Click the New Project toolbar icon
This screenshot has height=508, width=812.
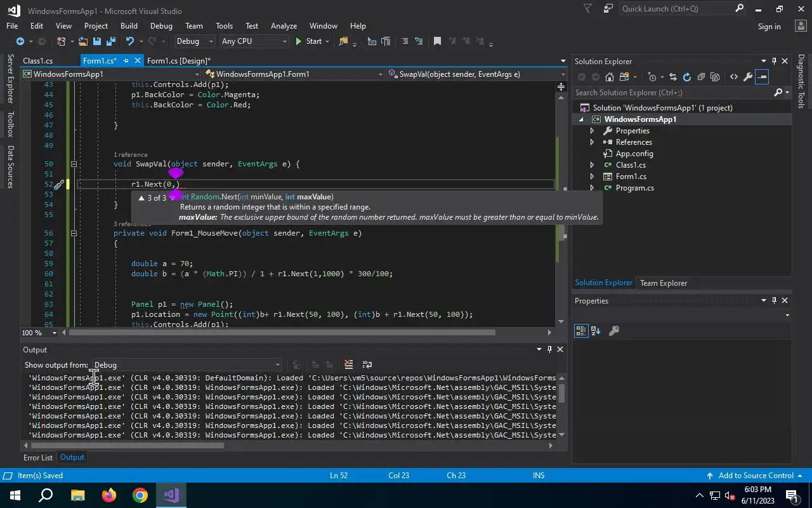click(62, 41)
